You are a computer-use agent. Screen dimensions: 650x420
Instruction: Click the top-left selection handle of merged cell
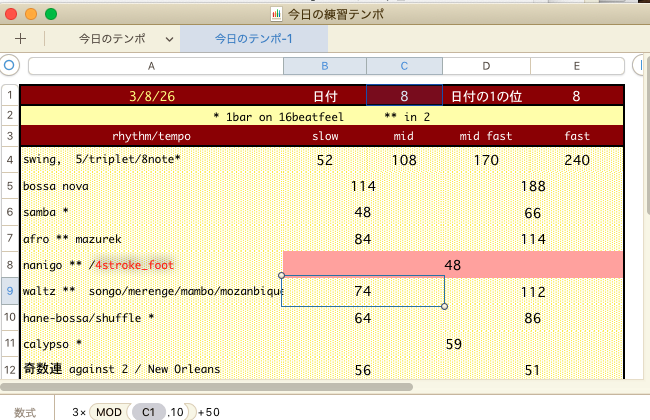click(283, 276)
